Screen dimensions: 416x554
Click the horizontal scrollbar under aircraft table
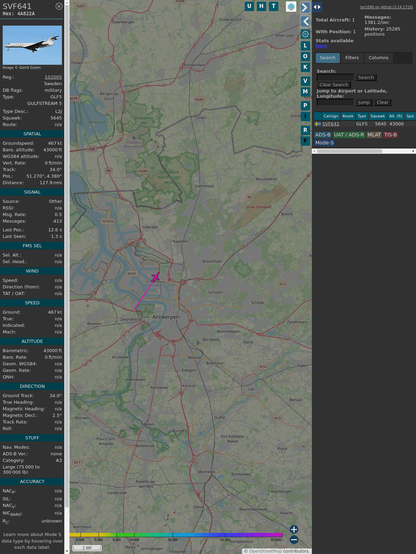click(x=364, y=151)
